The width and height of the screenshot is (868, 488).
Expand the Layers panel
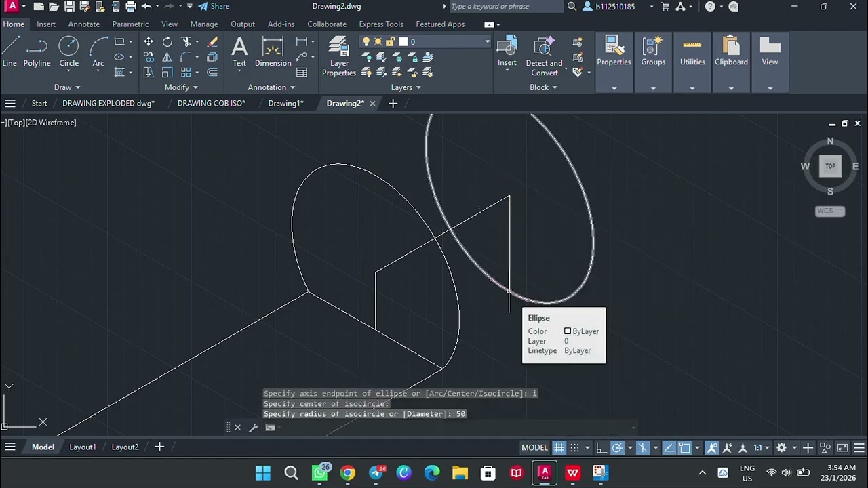(x=406, y=87)
